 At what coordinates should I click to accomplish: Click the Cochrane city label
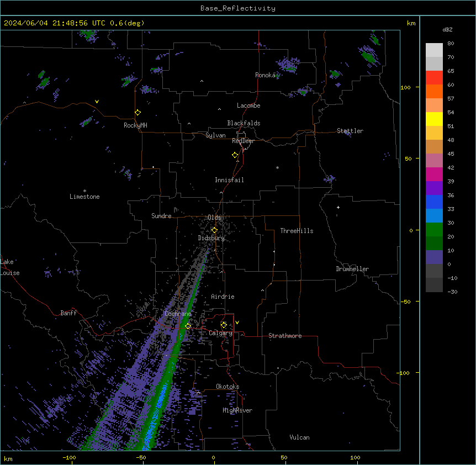[178, 314]
